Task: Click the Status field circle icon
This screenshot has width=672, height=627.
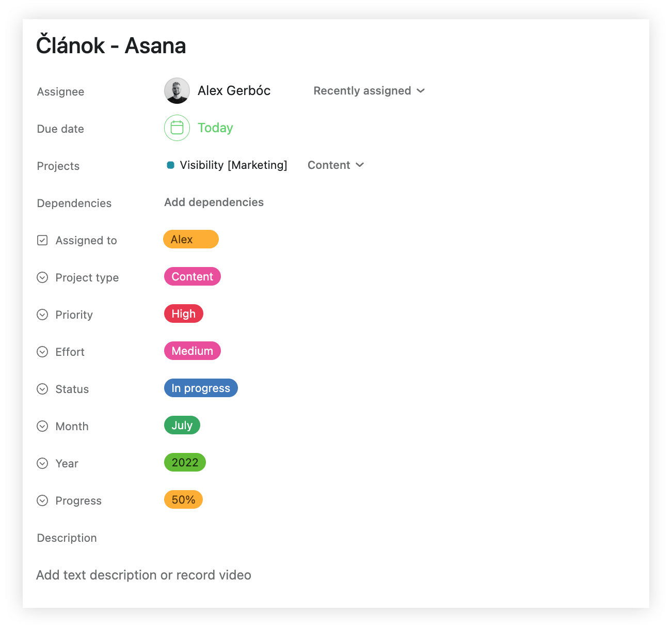Action: pos(42,389)
